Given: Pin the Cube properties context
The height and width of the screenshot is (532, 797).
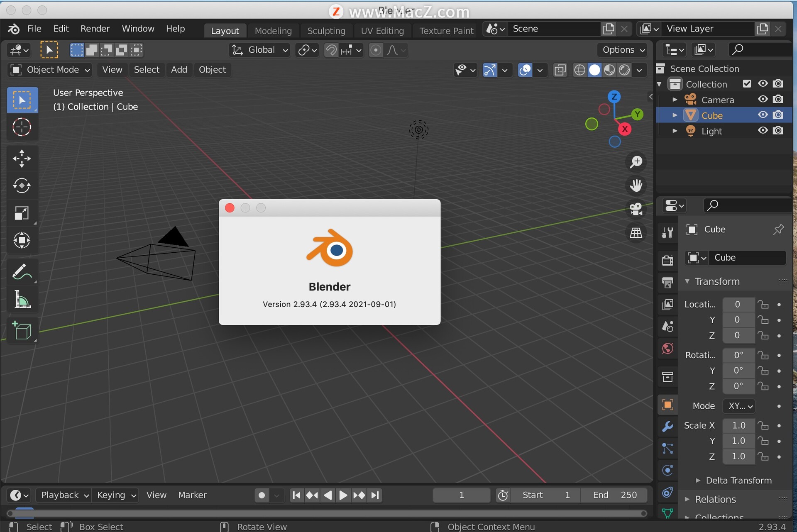Looking at the screenshot, I should 778,229.
